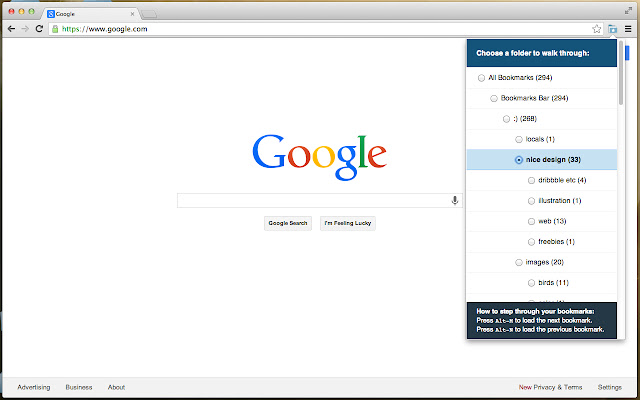Bookmark this page with the star icon
The width and height of the screenshot is (640, 400).
pos(597,29)
